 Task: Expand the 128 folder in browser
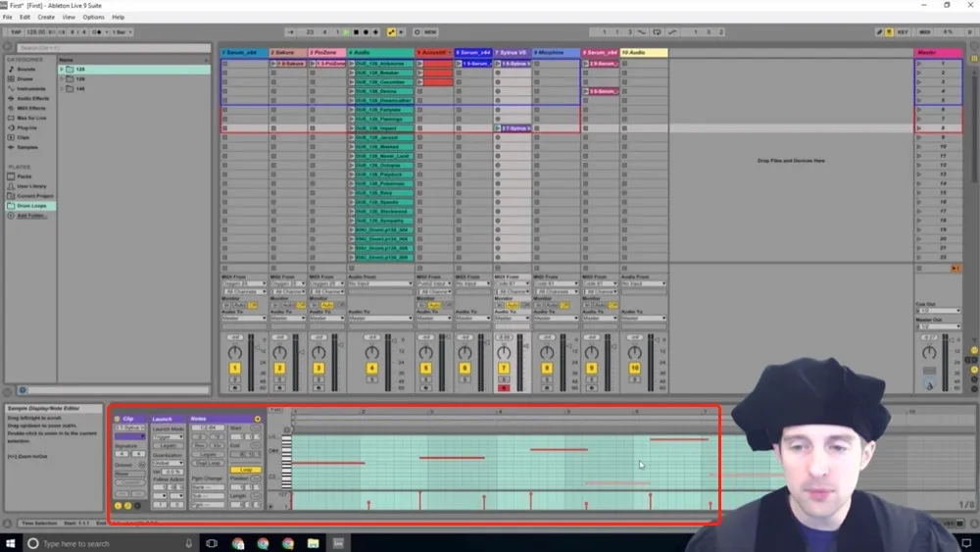coord(62,78)
